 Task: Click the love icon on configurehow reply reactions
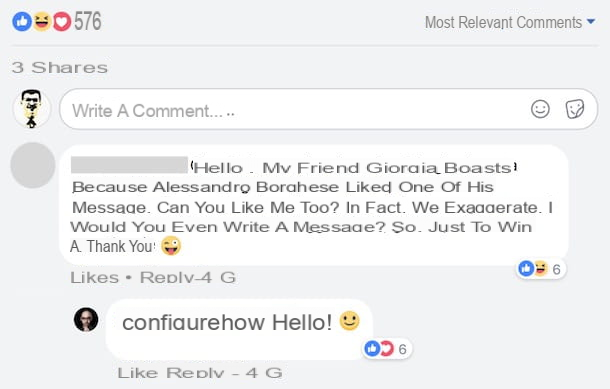tap(387, 348)
